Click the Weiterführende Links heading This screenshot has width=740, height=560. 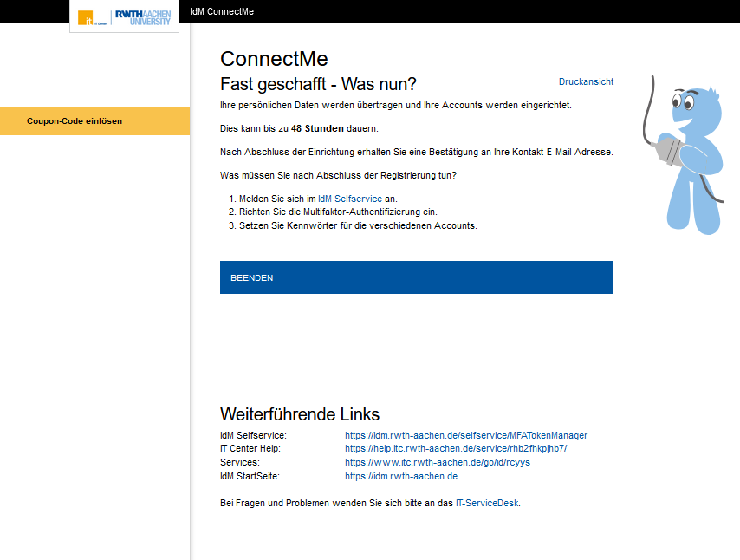pos(300,413)
